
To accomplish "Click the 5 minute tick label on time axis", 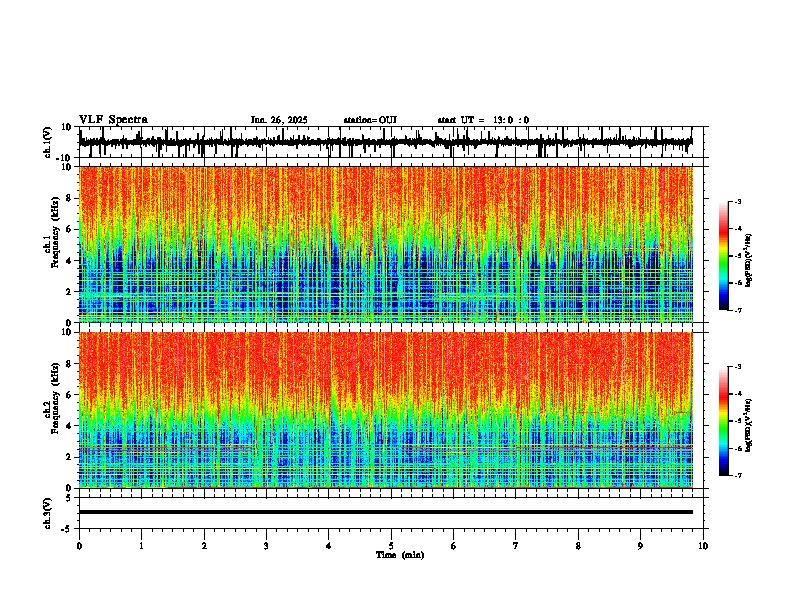I will [x=391, y=546].
